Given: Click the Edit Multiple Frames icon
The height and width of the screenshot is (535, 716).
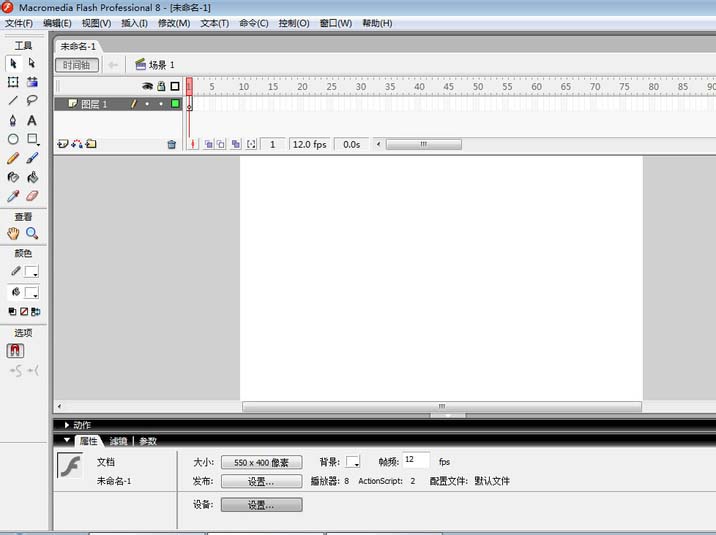Looking at the screenshot, I should [x=236, y=144].
